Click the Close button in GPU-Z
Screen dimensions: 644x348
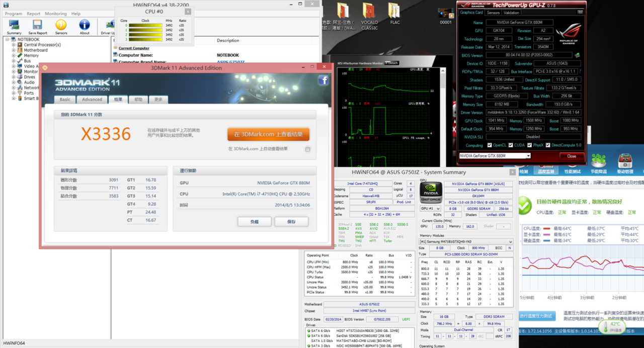pos(572,156)
